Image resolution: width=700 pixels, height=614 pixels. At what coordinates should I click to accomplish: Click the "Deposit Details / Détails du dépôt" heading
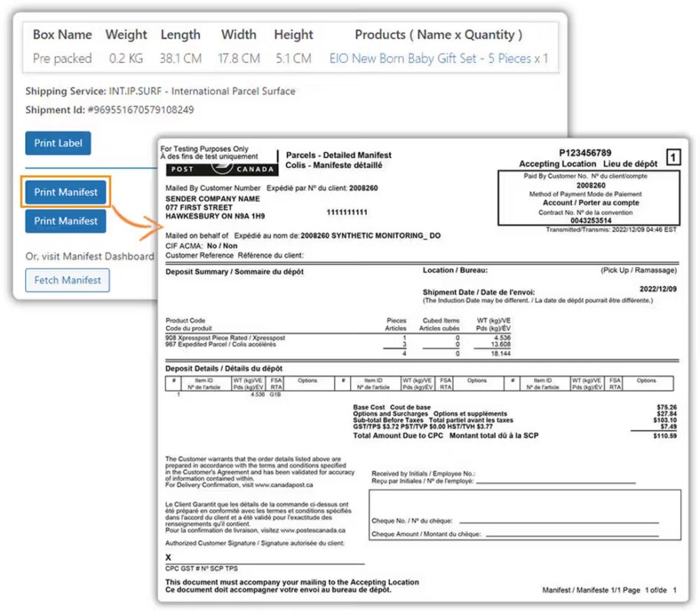tap(223, 368)
